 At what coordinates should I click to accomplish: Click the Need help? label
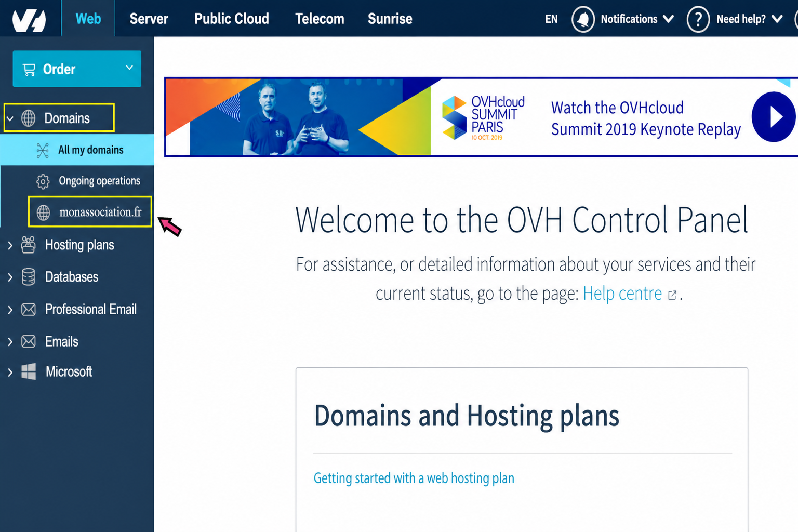pyautogui.click(x=741, y=19)
